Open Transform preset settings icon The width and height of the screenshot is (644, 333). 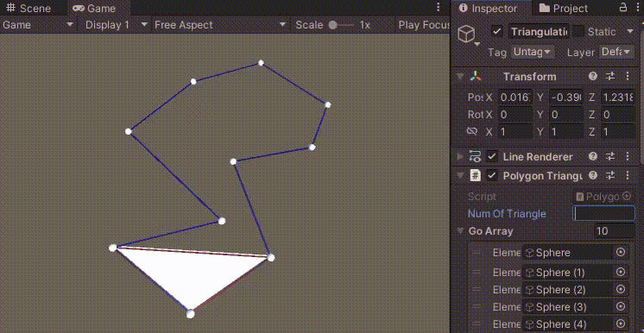[610, 77]
